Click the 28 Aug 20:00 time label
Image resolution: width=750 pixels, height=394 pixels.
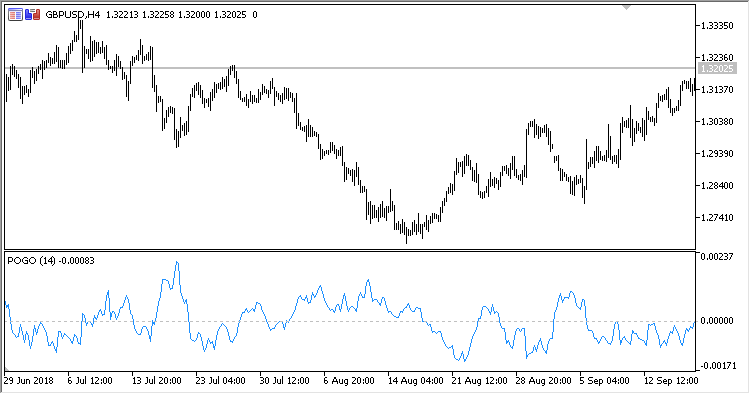[543, 381]
